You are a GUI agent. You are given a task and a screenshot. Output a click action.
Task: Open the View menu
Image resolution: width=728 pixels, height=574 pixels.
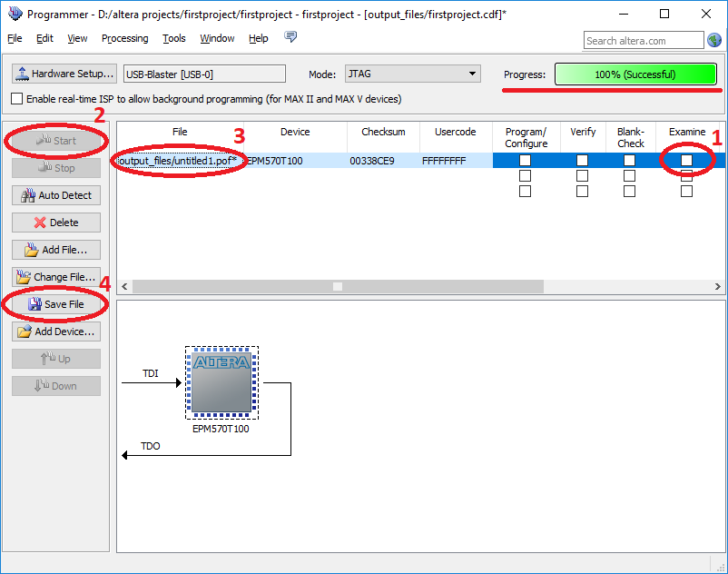coord(77,38)
